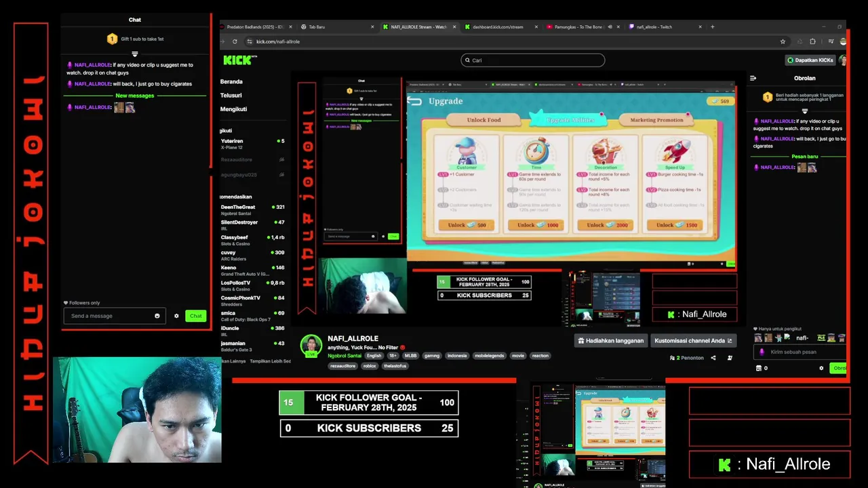Open Telusuri in Kick sidebar
Screen dimensions: 868x488
231,96
